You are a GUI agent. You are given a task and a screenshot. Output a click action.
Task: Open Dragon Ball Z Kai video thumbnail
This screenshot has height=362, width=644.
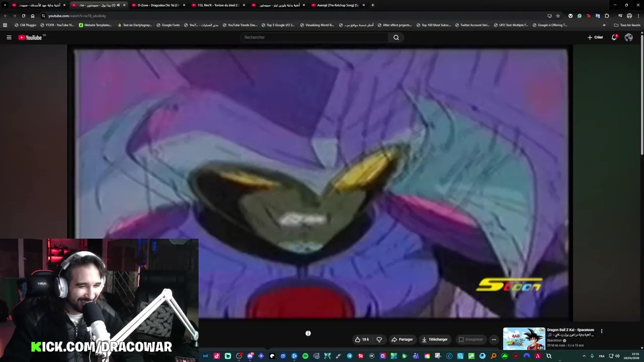[x=524, y=339]
